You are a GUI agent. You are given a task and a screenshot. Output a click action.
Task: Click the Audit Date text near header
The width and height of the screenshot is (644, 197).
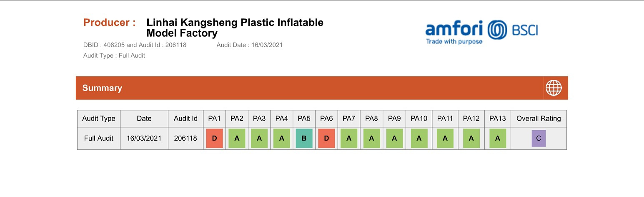click(x=250, y=45)
